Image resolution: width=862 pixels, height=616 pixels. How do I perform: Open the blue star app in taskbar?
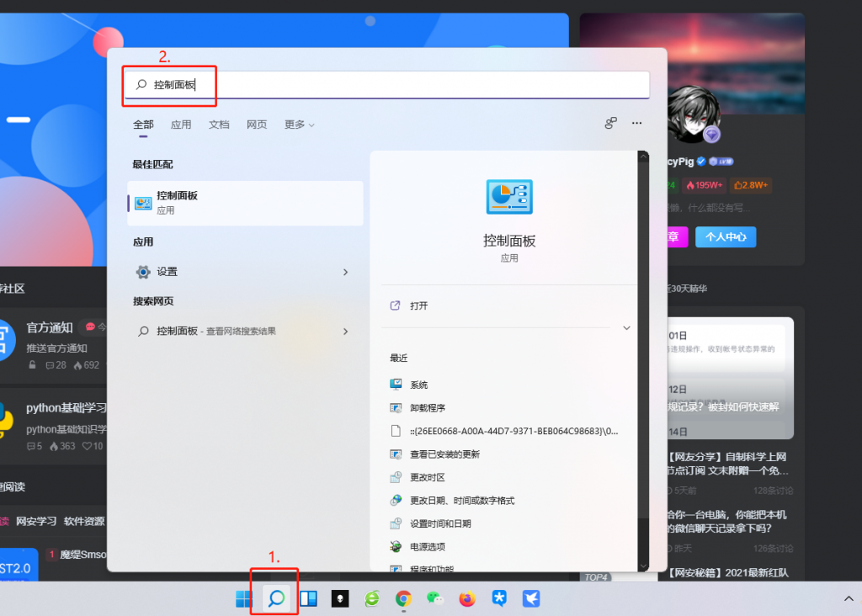click(499, 598)
